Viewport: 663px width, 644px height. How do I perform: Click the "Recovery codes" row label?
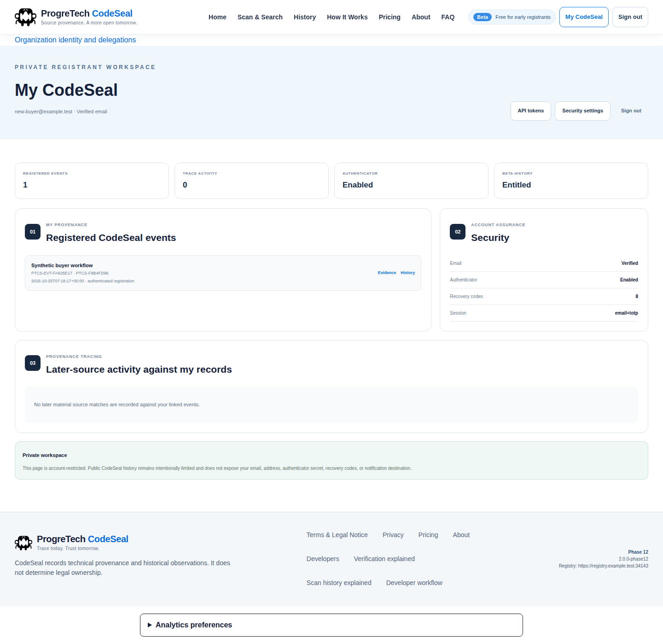[x=466, y=297]
